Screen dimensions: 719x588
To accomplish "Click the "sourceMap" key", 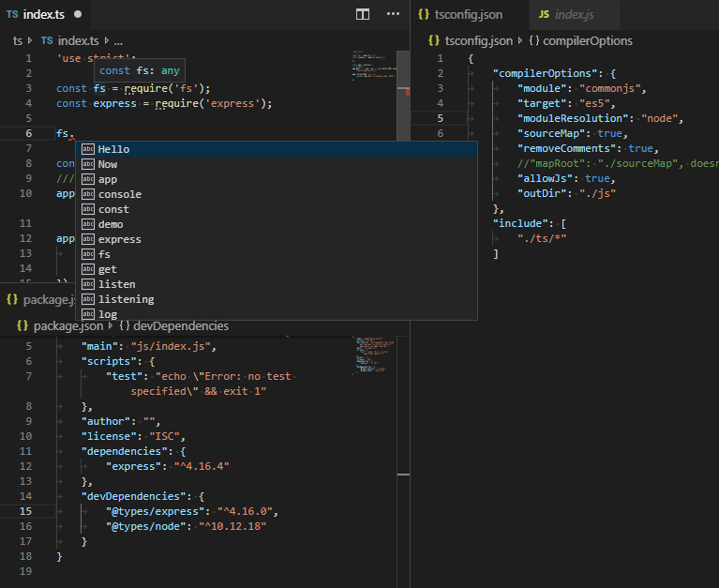I will [x=551, y=133].
